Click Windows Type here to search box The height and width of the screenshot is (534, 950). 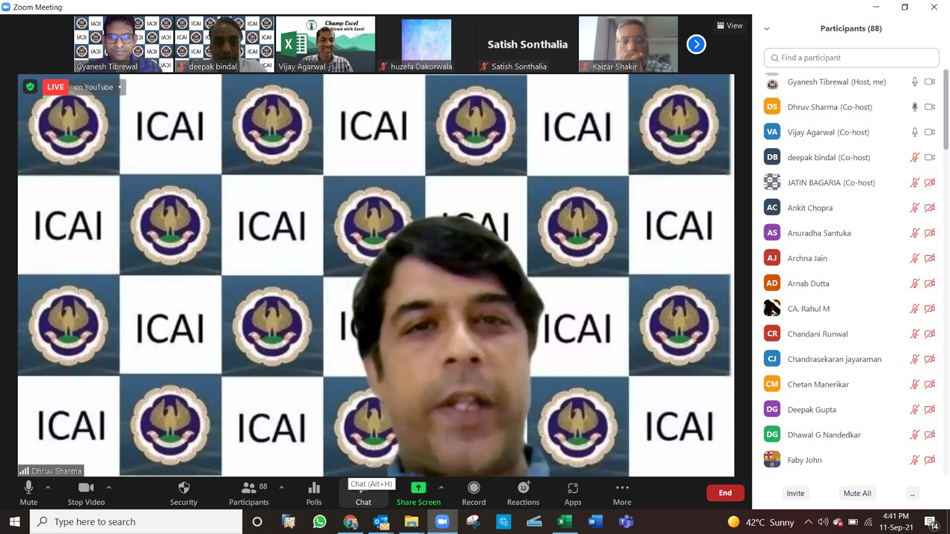click(136, 521)
